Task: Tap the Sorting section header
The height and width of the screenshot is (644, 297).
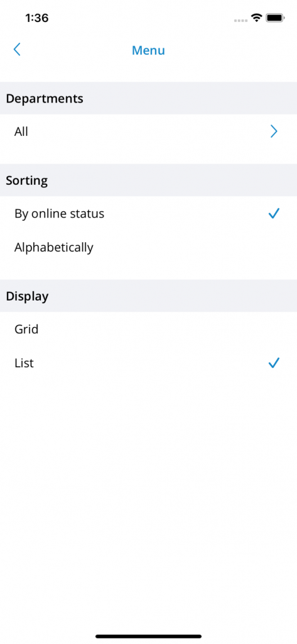Action: pyautogui.click(x=148, y=180)
